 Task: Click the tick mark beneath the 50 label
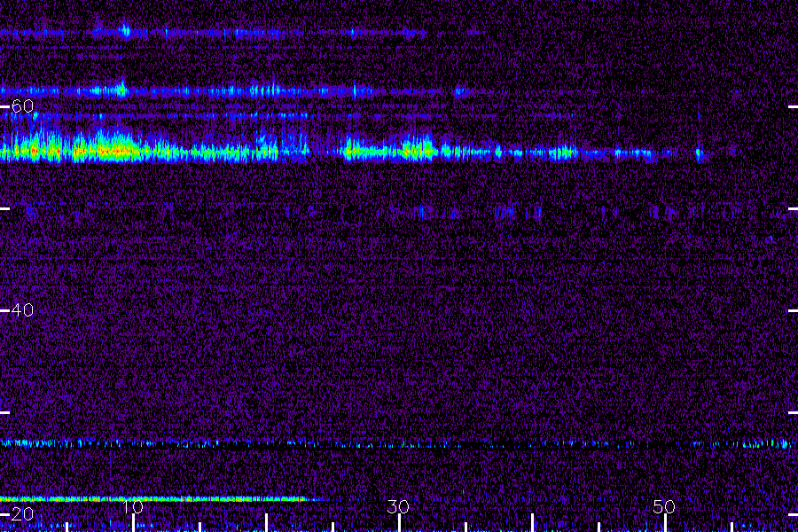[x=665, y=523]
